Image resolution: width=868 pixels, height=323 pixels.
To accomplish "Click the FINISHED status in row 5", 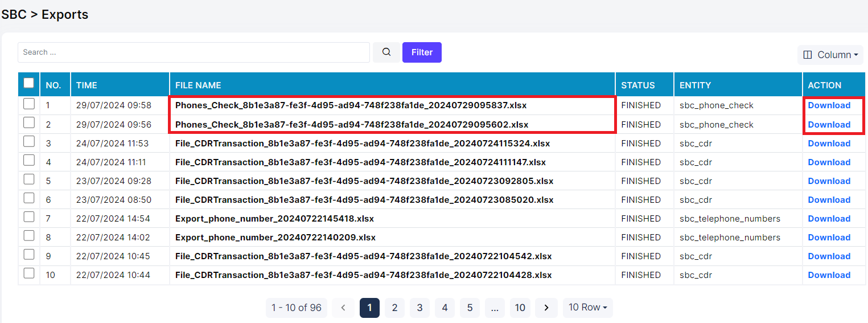I will tap(641, 181).
